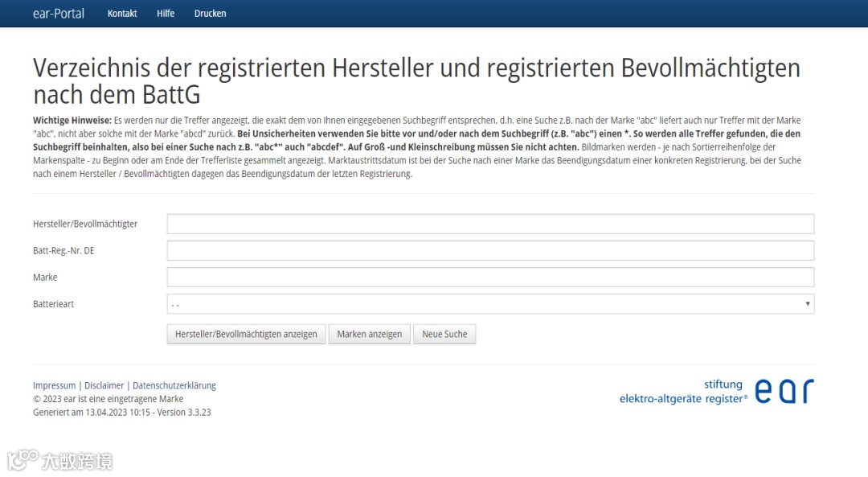
Task: Open the Disclaimer link
Action: [x=104, y=385]
